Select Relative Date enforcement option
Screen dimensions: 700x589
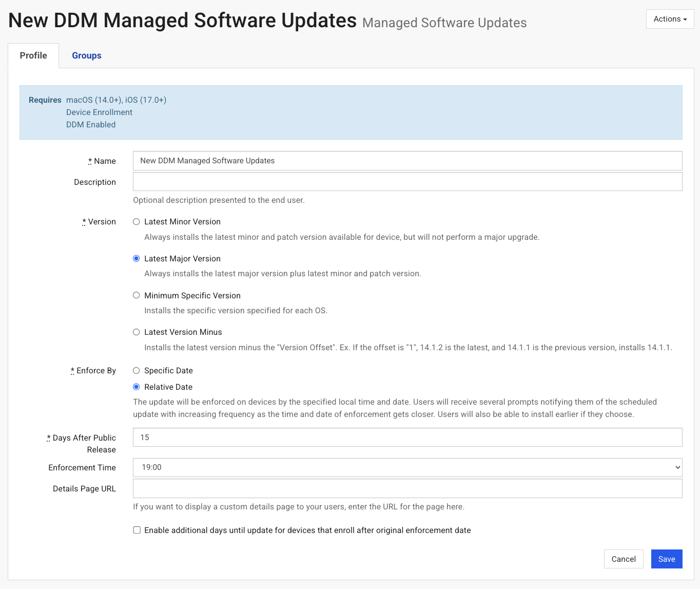[137, 387]
